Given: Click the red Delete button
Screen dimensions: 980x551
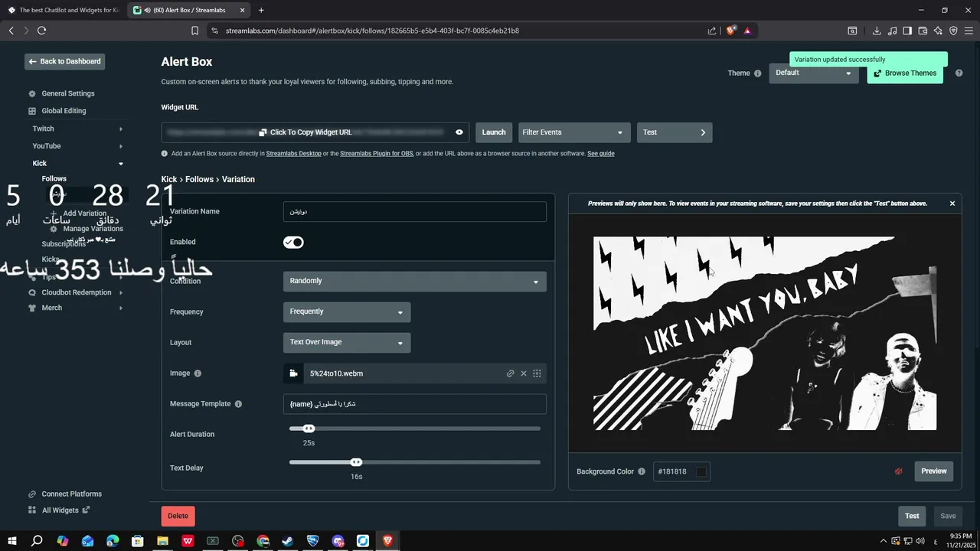Looking at the screenshot, I should [x=178, y=516].
